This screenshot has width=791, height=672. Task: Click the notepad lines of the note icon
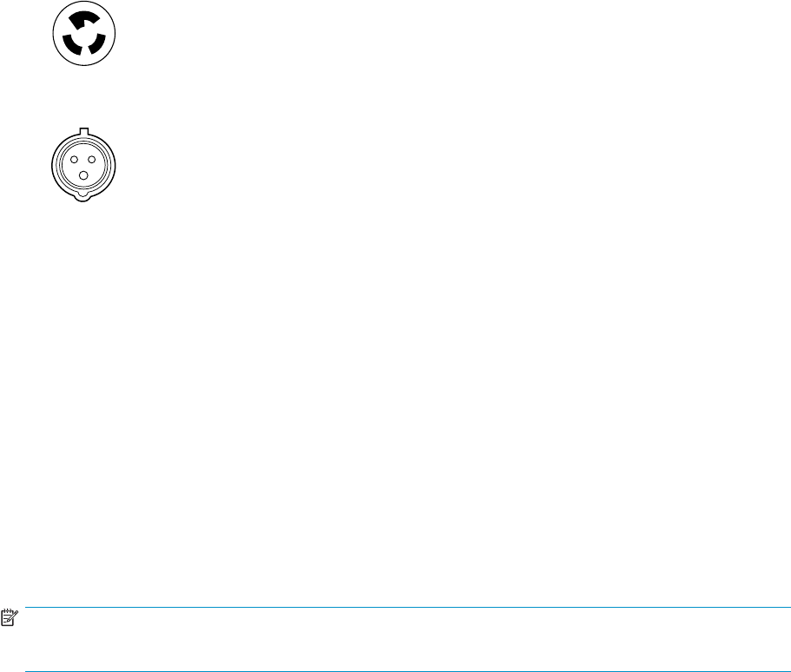(6, 620)
